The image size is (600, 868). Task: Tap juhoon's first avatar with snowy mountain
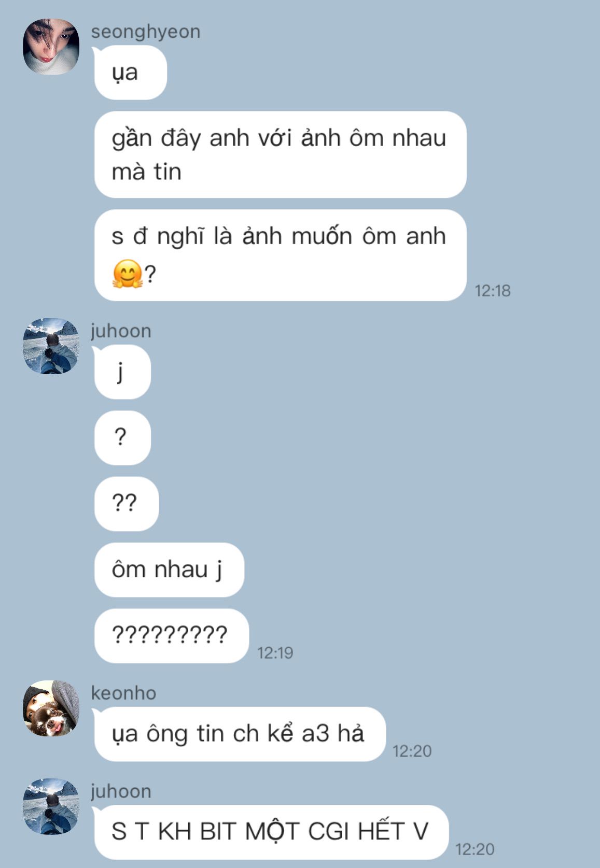click(x=51, y=346)
